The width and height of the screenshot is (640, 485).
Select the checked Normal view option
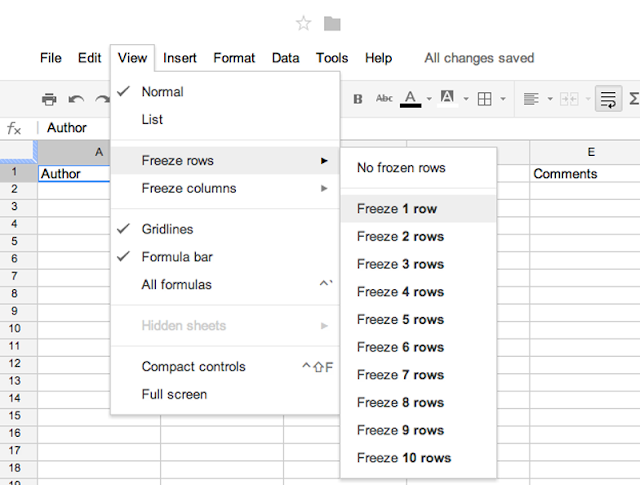pos(162,92)
